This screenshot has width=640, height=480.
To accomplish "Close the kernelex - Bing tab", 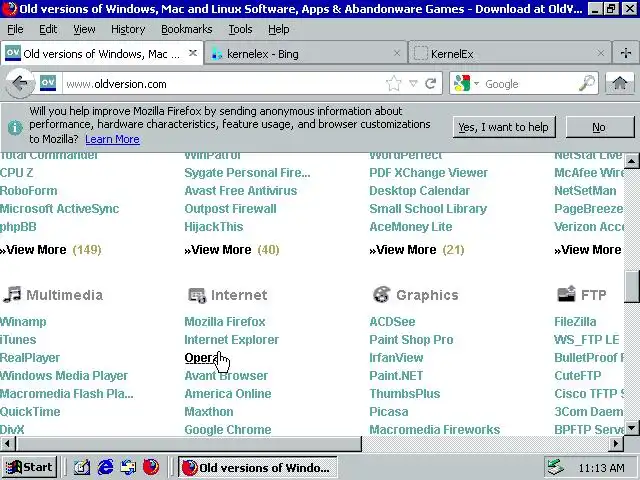I will (x=396, y=53).
